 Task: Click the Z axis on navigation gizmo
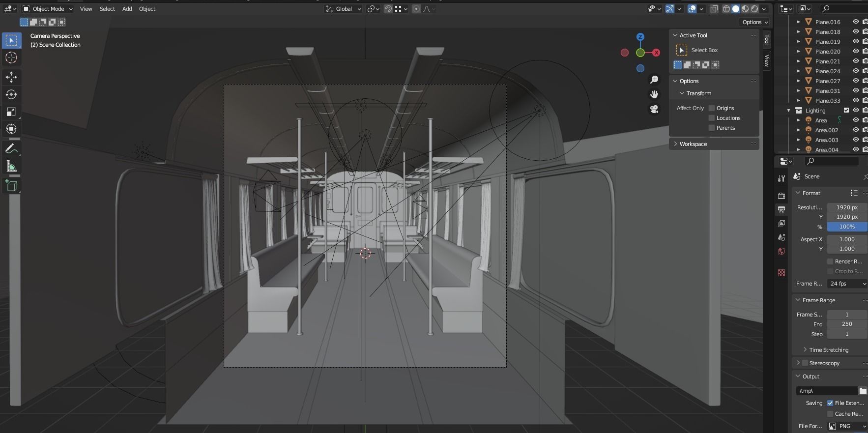(640, 37)
